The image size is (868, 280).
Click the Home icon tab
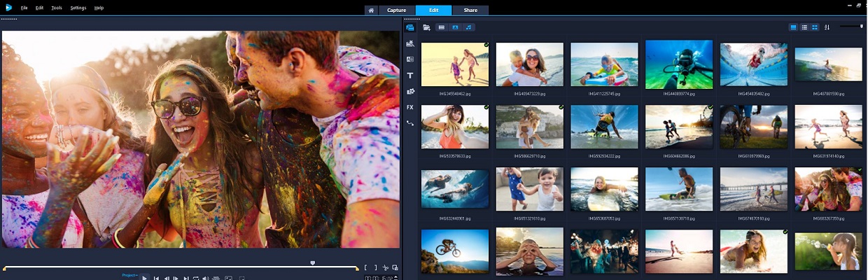(370, 10)
